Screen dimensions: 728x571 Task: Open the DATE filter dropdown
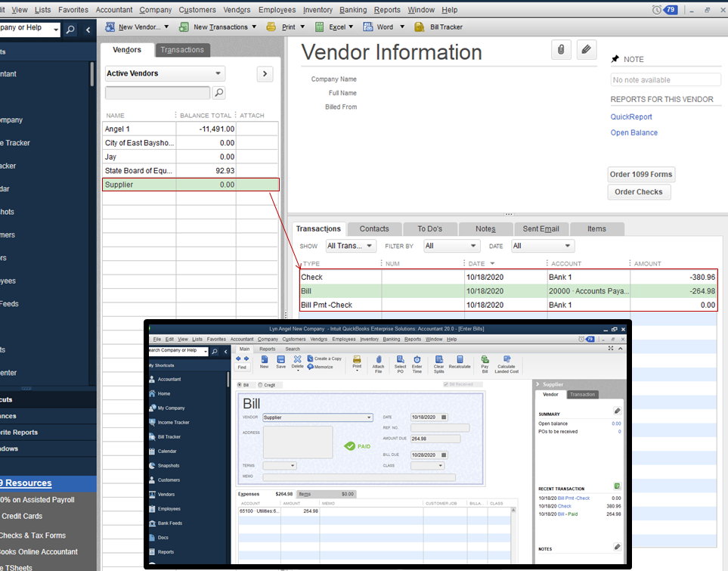(543, 246)
